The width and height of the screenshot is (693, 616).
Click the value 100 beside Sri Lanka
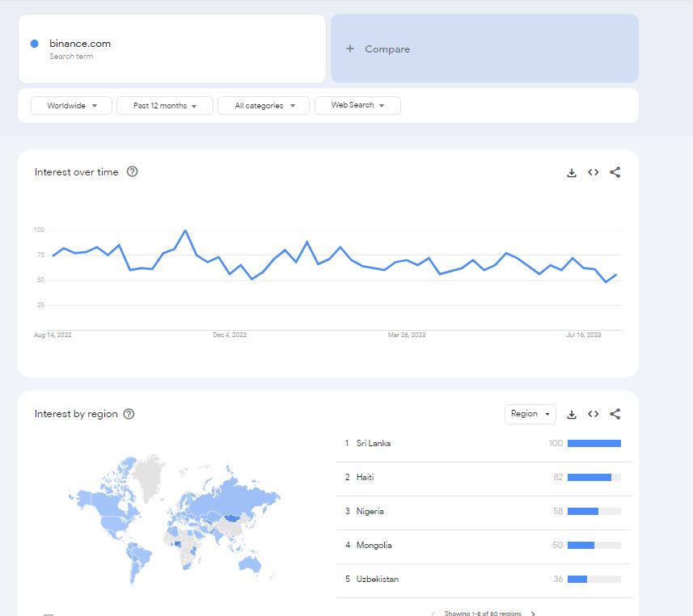pyautogui.click(x=556, y=443)
